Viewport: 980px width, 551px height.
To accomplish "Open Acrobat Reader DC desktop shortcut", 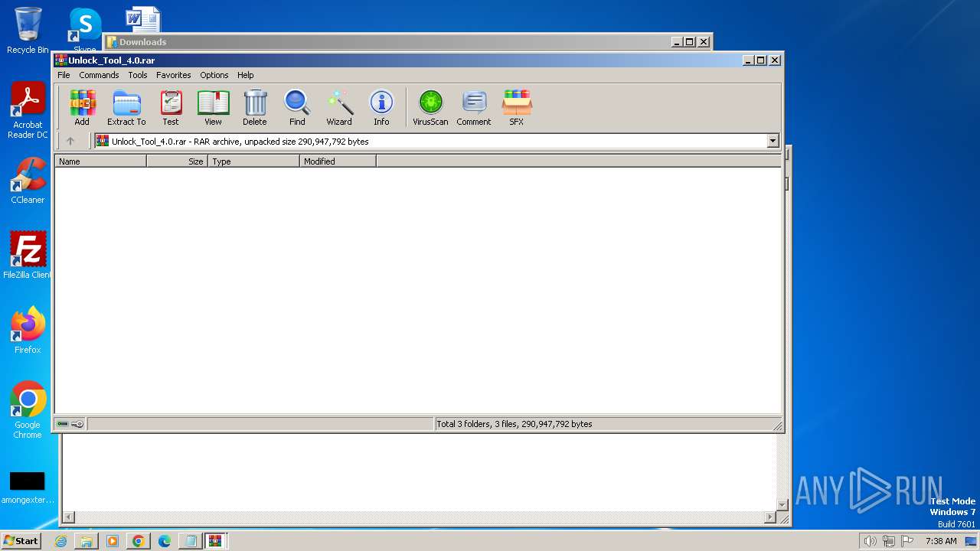I will tap(28, 111).
